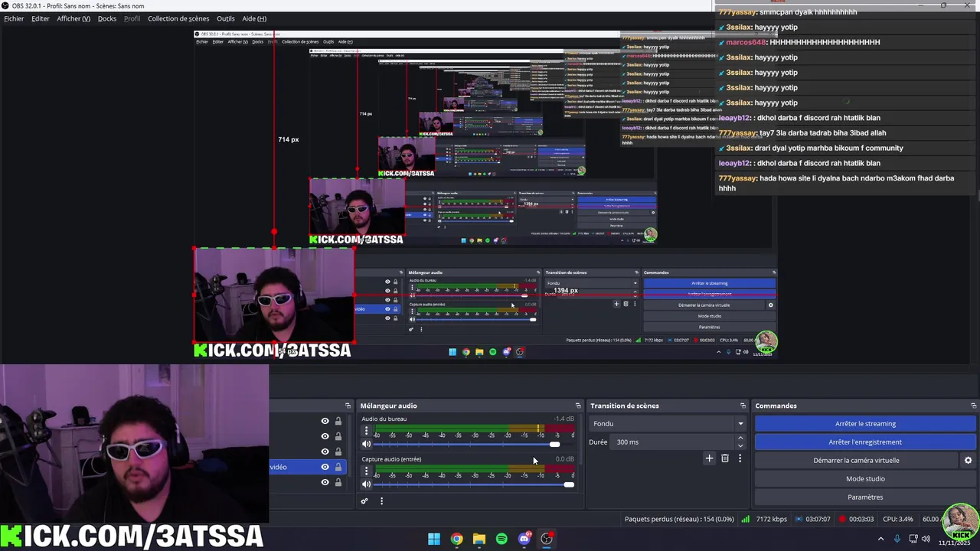Open audio mixer menu dots beside gears

381,501
